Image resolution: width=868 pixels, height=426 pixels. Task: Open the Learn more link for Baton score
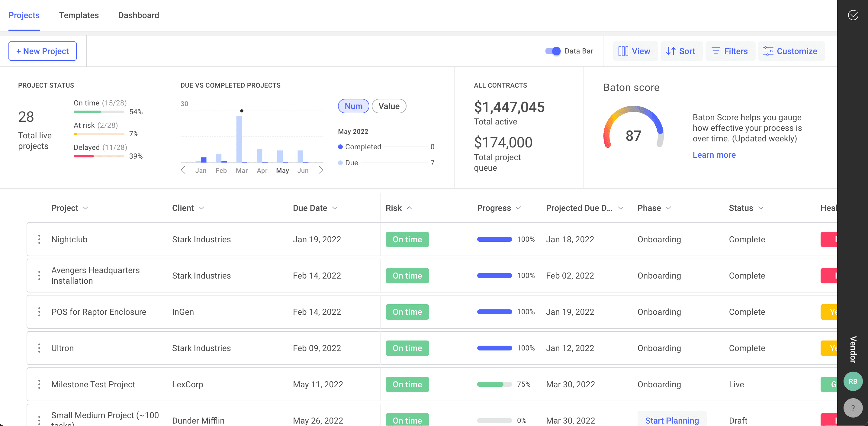(714, 155)
